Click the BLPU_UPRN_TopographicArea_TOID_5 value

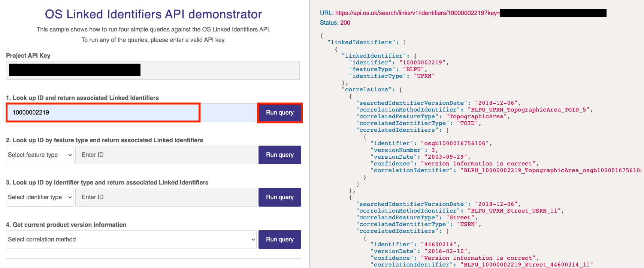coord(529,110)
